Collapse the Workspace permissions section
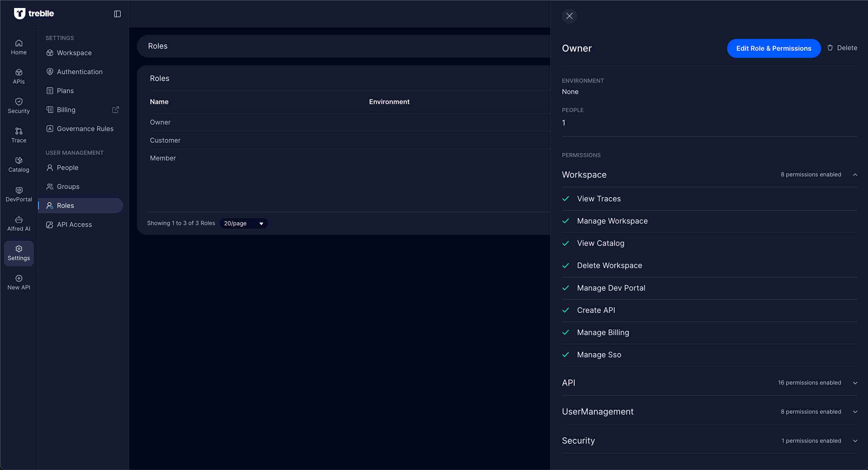The image size is (868, 470). tap(855, 175)
